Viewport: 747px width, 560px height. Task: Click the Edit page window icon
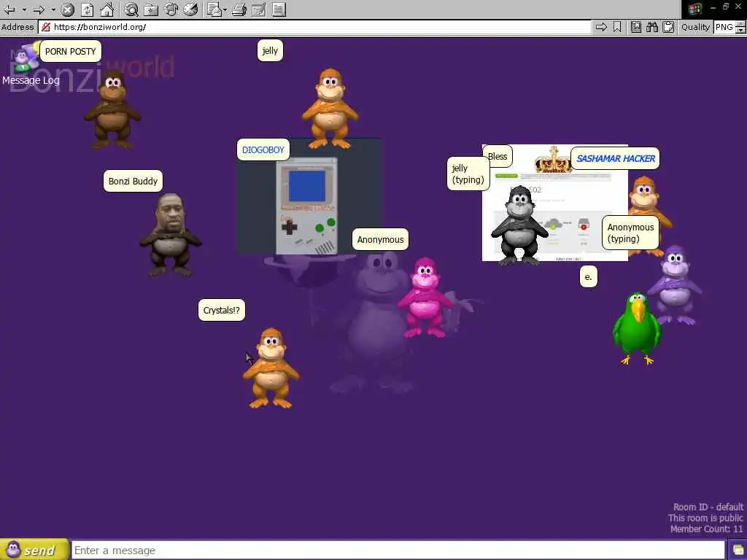[259, 9]
